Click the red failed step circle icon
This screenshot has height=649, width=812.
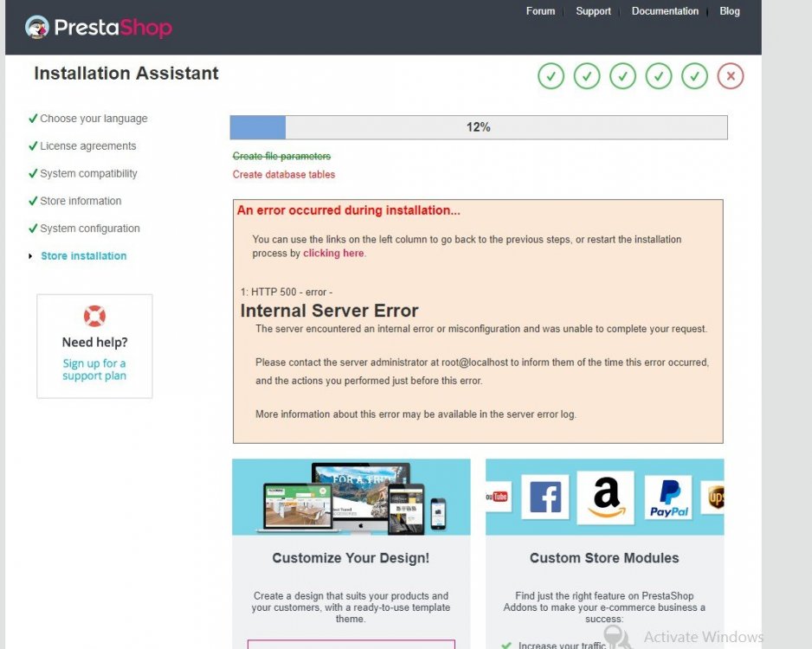click(730, 76)
